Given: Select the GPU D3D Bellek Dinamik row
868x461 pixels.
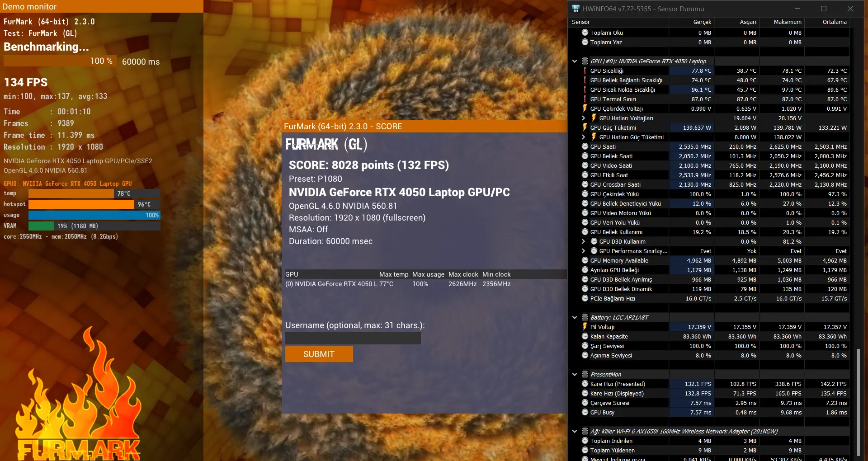Looking at the screenshot, I should (709, 289).
